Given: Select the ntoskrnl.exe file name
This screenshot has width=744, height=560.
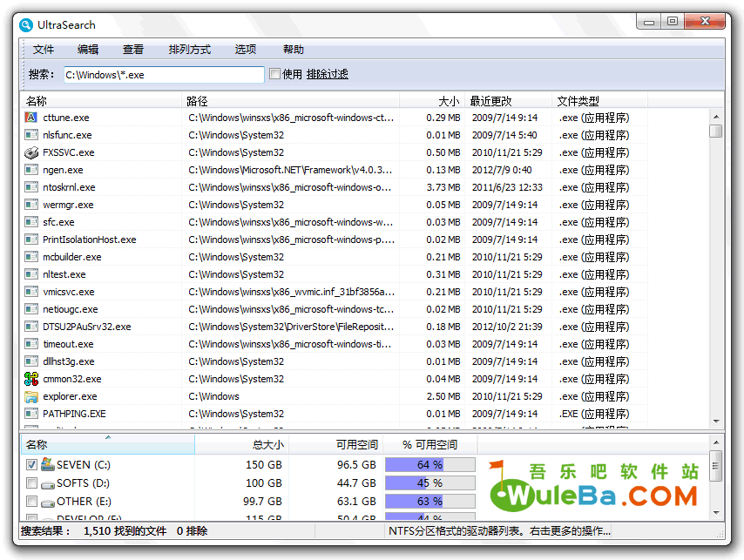Looking at the screenshot, I should point(69,187).
